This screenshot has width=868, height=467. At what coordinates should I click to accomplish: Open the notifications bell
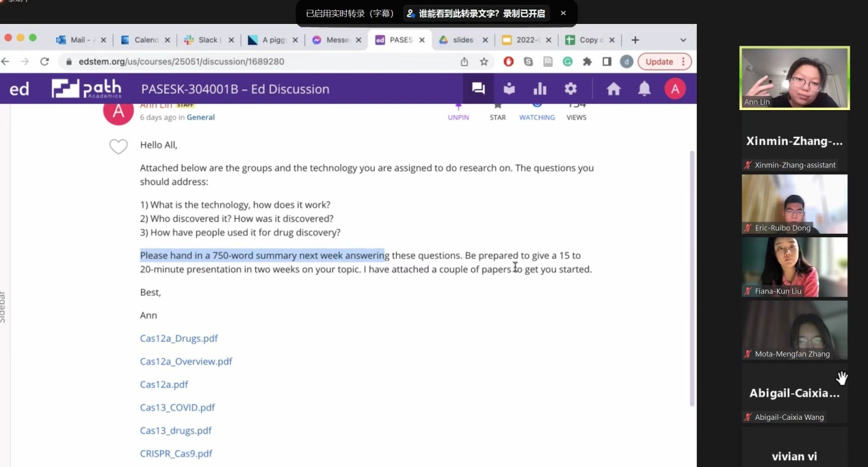pyautogui.click(x=644, y=89)
